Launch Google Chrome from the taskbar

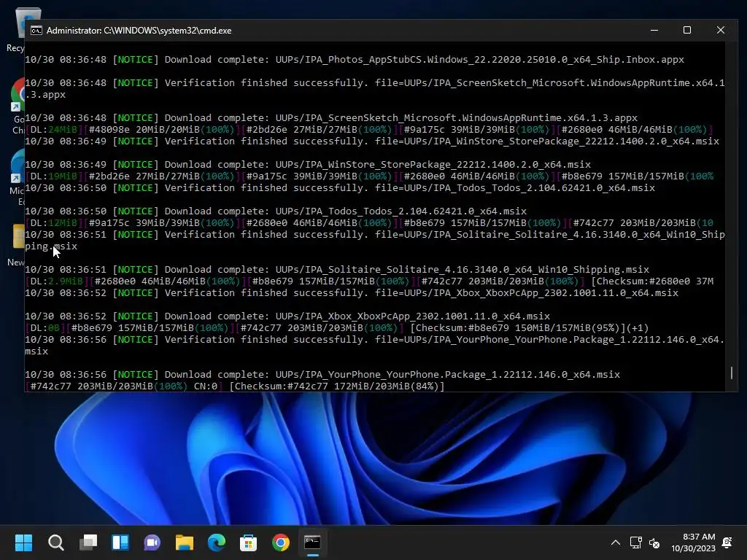(x=281, y=542)
